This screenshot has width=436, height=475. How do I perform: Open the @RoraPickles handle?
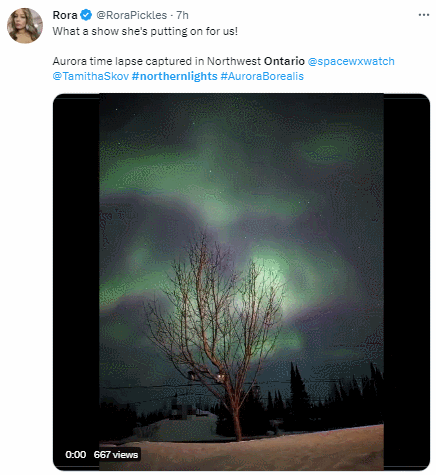132,15
